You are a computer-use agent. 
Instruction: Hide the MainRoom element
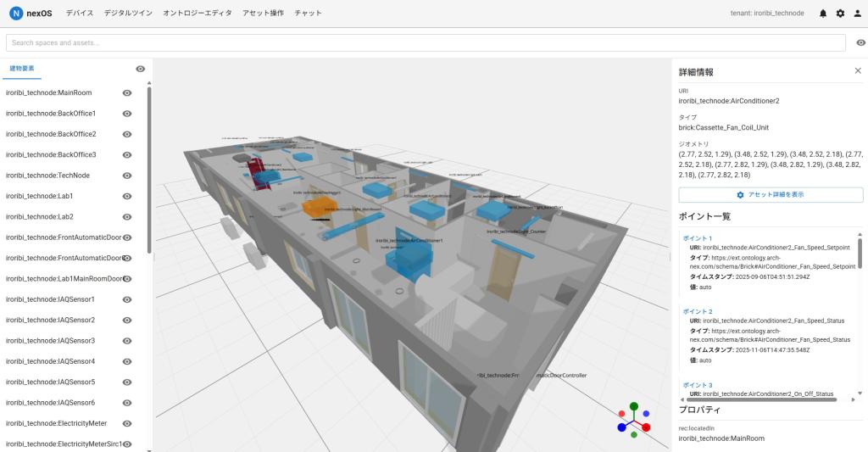coord(127,93)
